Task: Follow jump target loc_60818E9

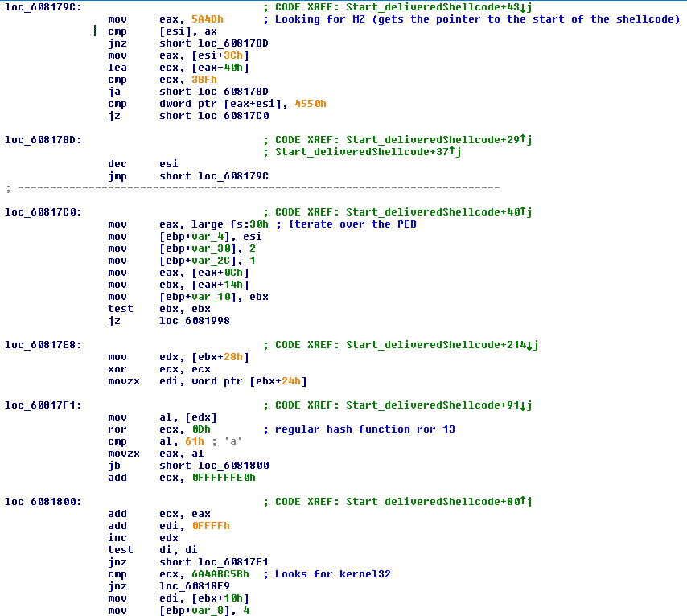Action: coord(195,586)
